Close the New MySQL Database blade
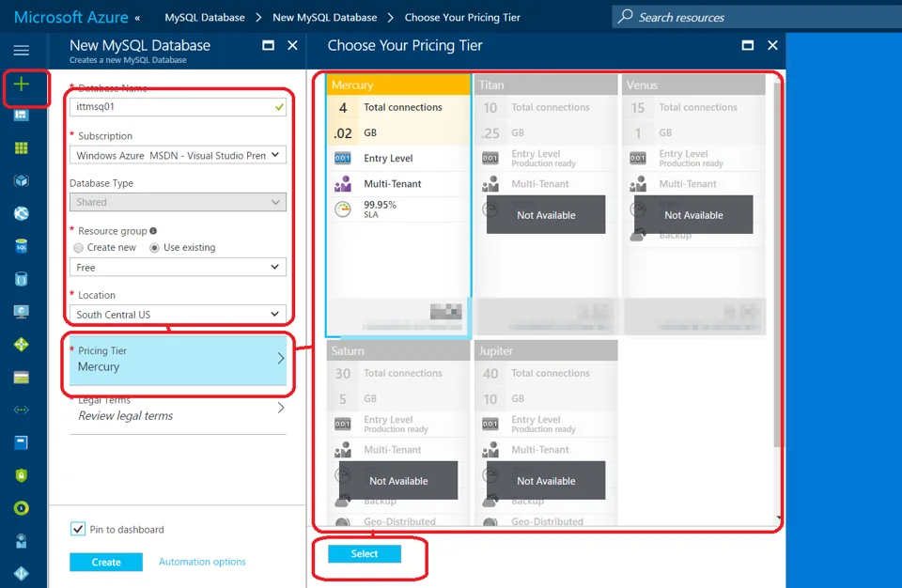902x588 pixels. [292, 45]
